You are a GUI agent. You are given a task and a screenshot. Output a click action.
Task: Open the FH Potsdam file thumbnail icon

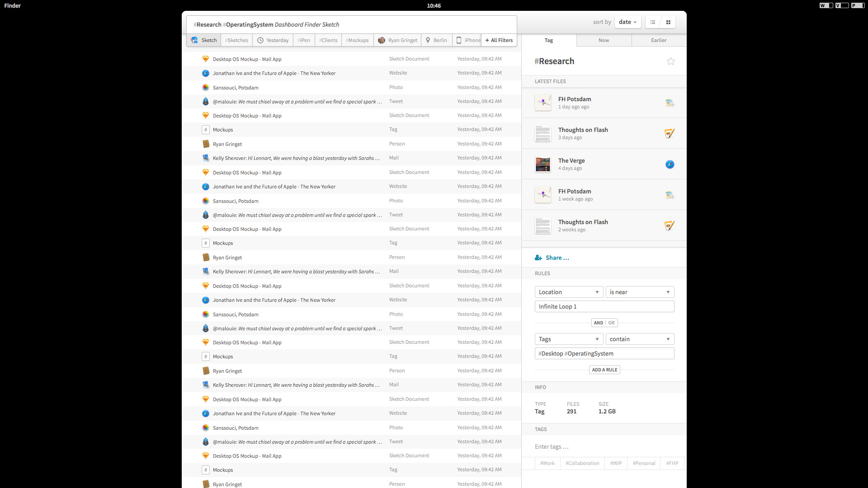click(542, 103)
